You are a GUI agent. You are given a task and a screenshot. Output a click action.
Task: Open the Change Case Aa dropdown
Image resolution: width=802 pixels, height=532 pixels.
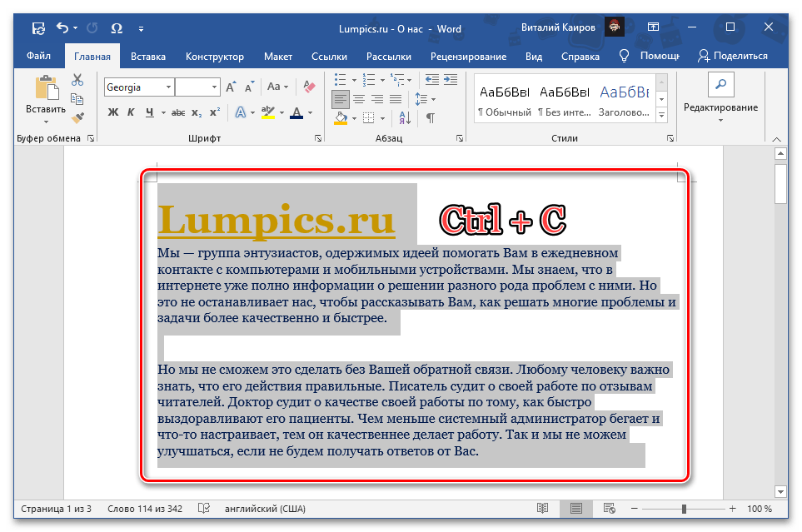point(277,87)
